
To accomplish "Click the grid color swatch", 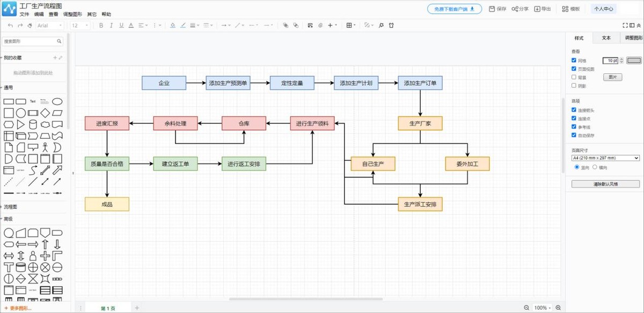I will pos(634,61).
